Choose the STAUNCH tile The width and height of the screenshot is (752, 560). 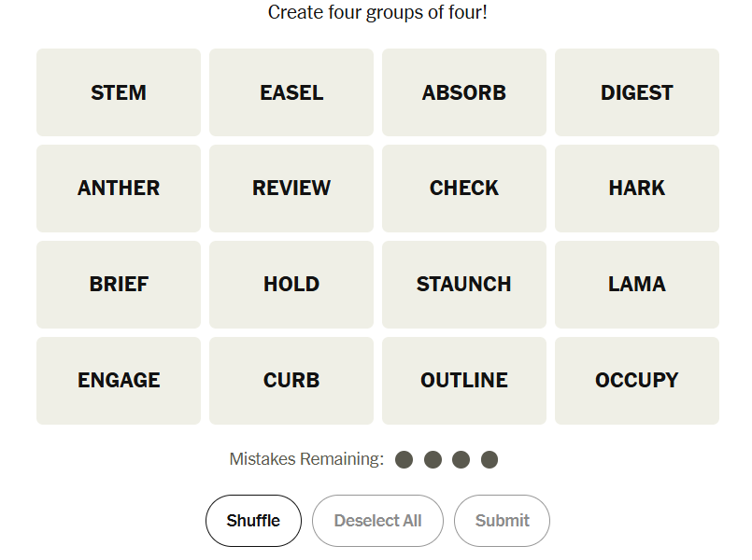[x=464, y=285]
